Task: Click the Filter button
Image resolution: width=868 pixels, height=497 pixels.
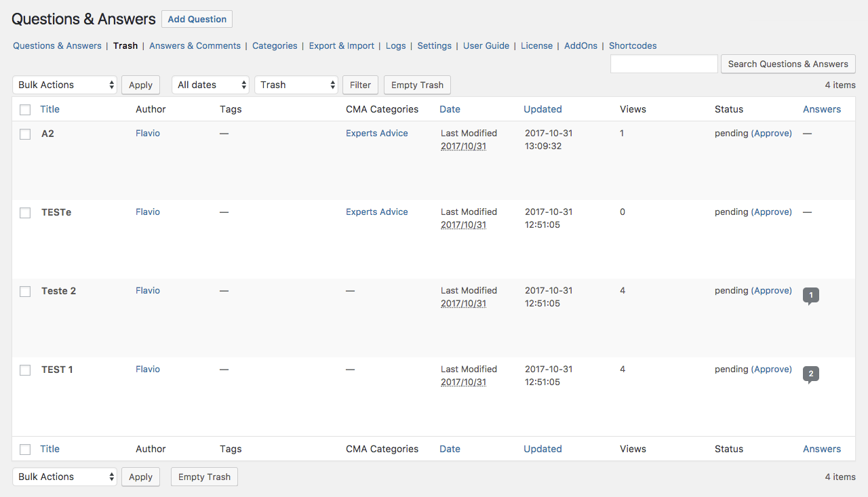Action: click(360, 85)
